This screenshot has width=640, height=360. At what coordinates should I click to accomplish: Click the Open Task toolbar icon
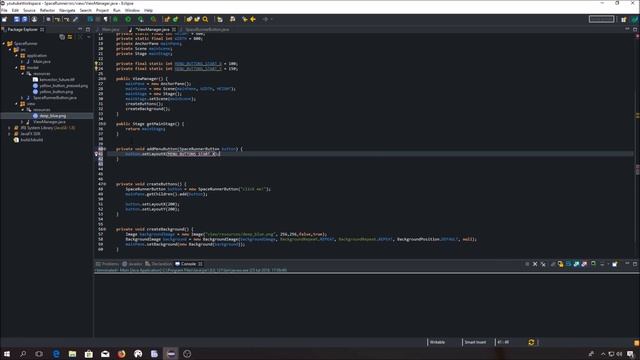(x=197, y=19)
